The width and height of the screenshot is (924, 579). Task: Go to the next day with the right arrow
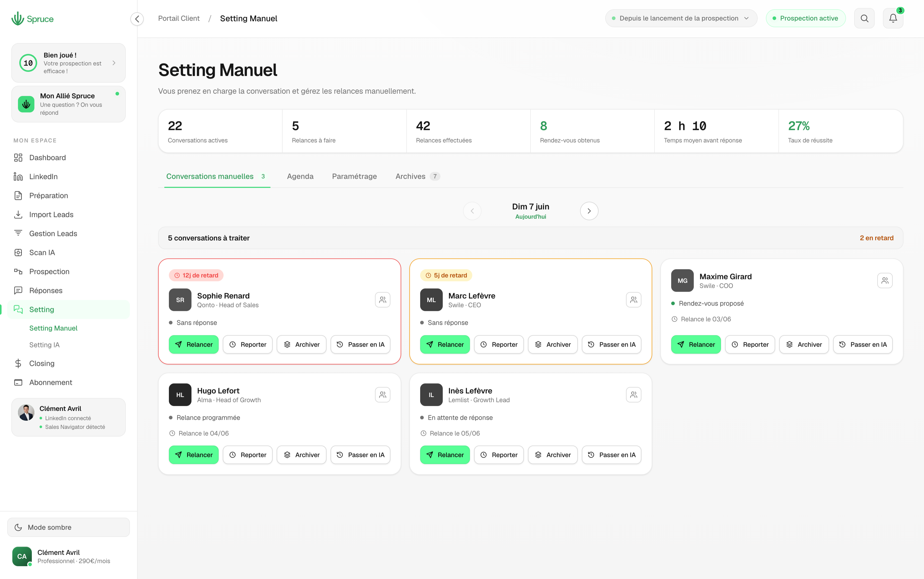[589, 211]
